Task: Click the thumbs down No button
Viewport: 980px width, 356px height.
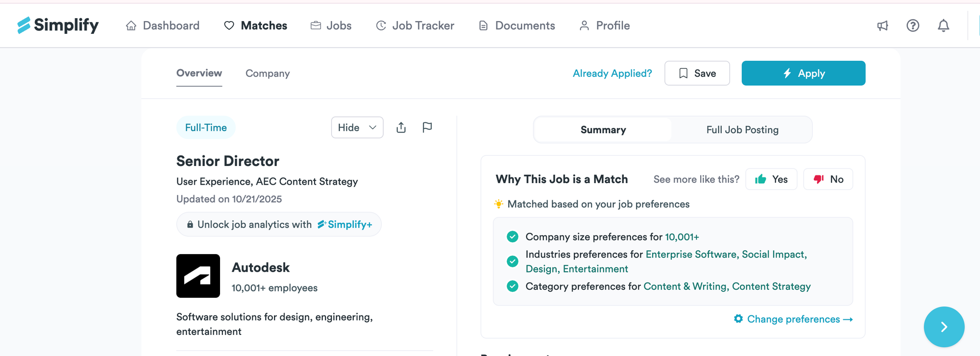Action: click(828, 179)
